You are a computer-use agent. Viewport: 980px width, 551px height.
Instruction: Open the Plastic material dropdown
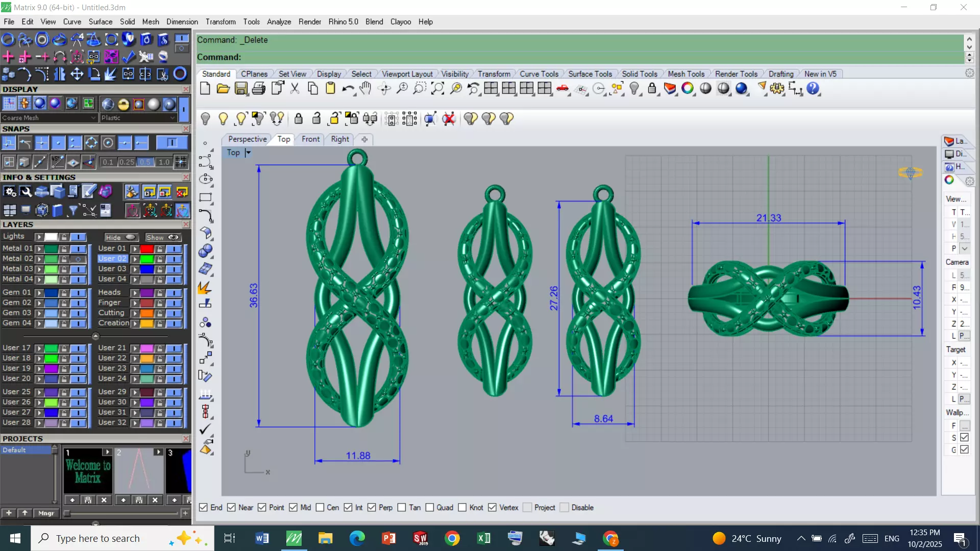coord(138,118)
